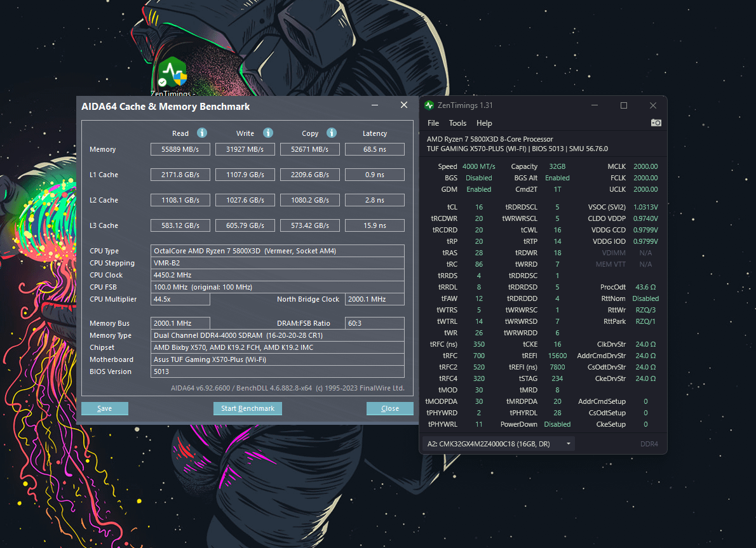This screenshot has height=548, width=756.
Task: Click the GDM value Enabled
Action: 479,189
